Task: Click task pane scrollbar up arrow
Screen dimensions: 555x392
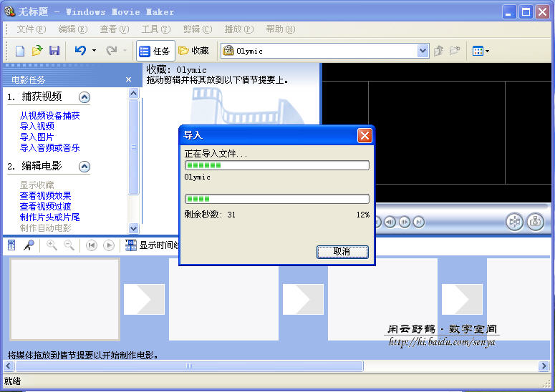Action: 133,93
